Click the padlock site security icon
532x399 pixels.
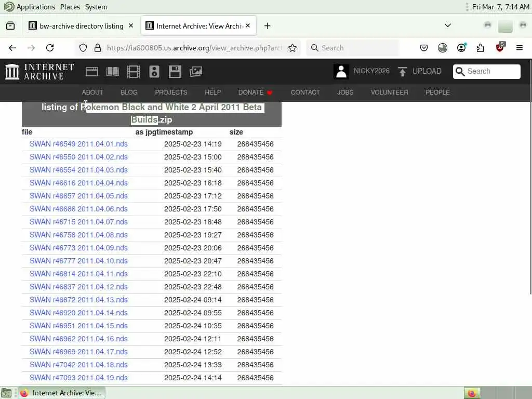click(98, 48)
